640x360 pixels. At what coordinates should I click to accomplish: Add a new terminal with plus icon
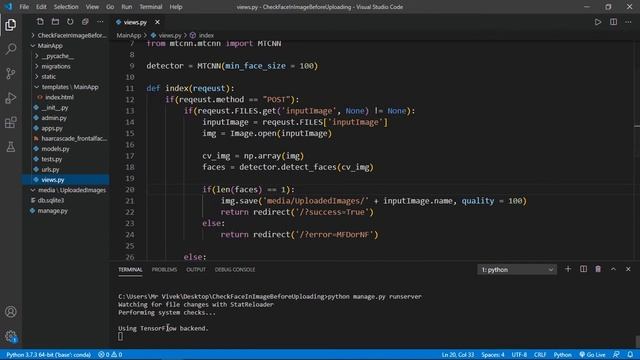tap(568, 269)
